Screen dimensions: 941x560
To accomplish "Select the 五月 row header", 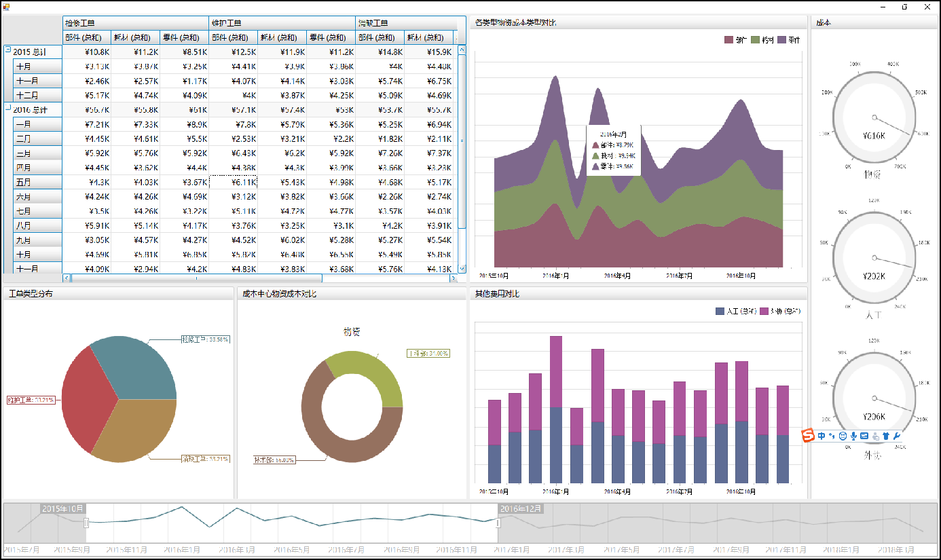I will (x=38, y=182).
